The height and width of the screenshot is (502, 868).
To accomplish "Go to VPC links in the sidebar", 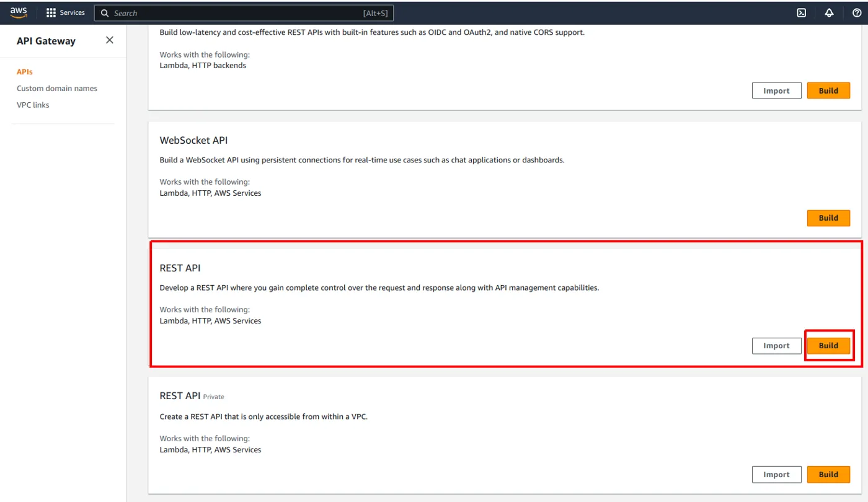I will (33, 105).
